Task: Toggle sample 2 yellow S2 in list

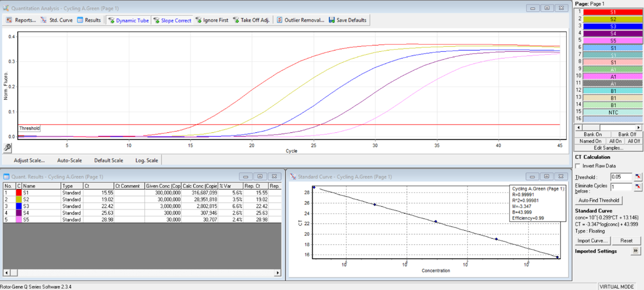Action: click(612, 19)
